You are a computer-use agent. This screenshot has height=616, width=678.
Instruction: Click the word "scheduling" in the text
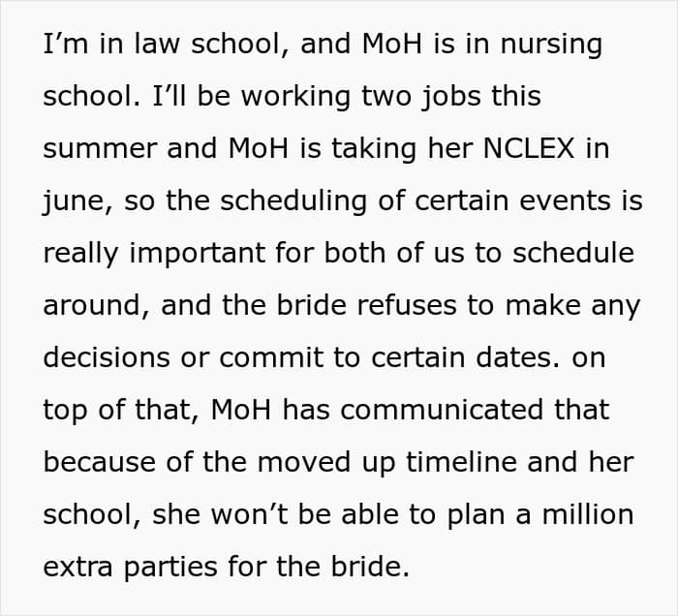point(293,201)
